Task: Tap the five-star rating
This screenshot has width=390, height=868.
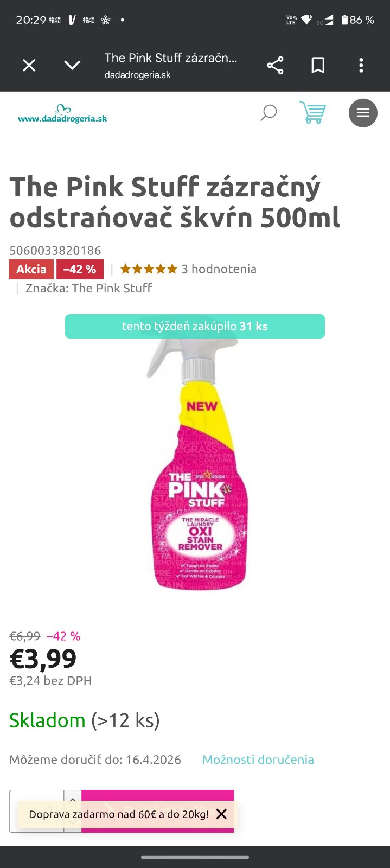Action: click(149, 269)
